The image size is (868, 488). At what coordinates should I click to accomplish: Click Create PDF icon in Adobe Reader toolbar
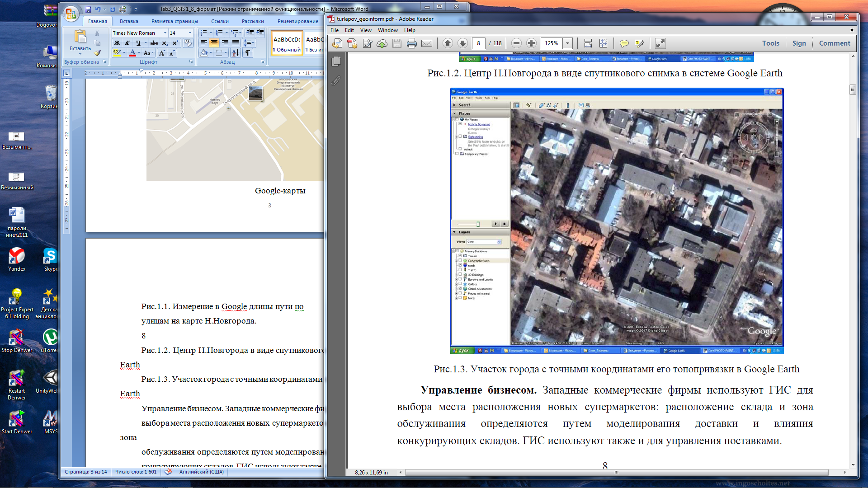pyautogui.click(x=352, y=43)
